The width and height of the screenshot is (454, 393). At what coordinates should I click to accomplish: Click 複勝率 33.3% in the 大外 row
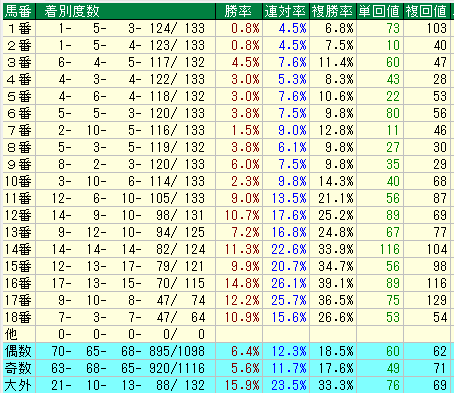coord(336,386)
